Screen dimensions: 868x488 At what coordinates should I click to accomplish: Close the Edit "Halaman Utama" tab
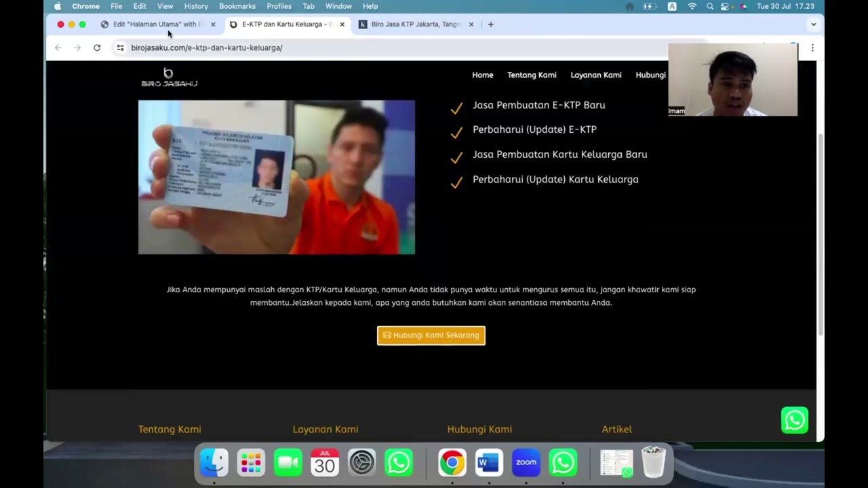213,24
